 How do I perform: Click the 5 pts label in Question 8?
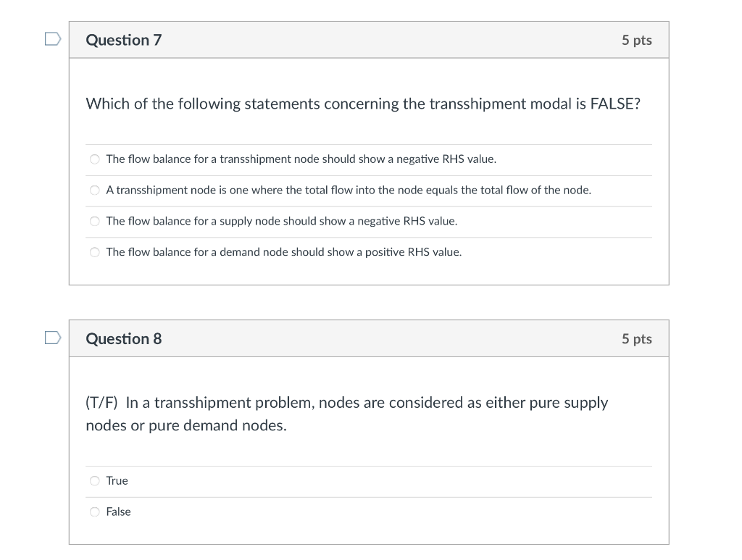click(x=636, y=339)
